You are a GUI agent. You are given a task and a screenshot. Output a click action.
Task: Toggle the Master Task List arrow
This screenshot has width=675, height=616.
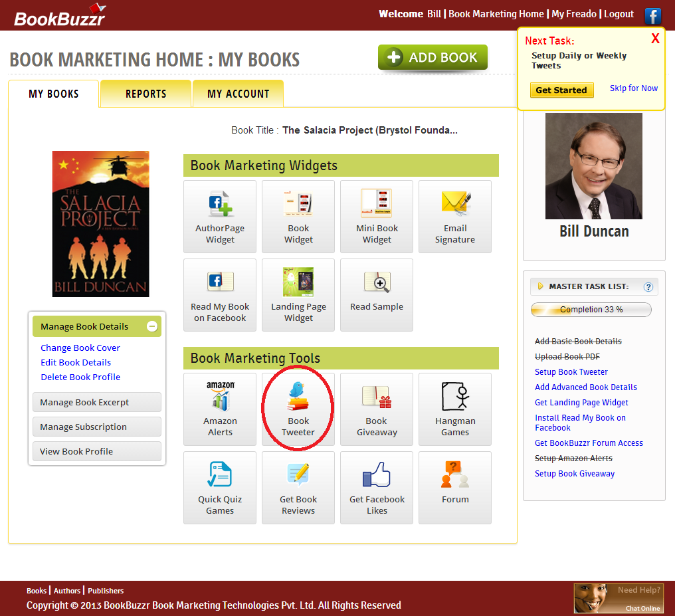pos(540,286)
